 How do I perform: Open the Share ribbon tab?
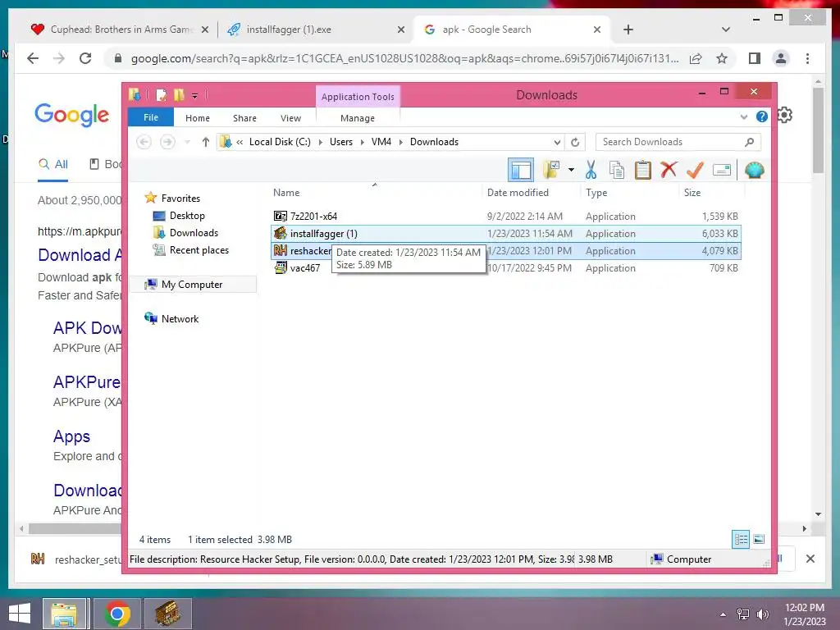[x=244, y=118]
